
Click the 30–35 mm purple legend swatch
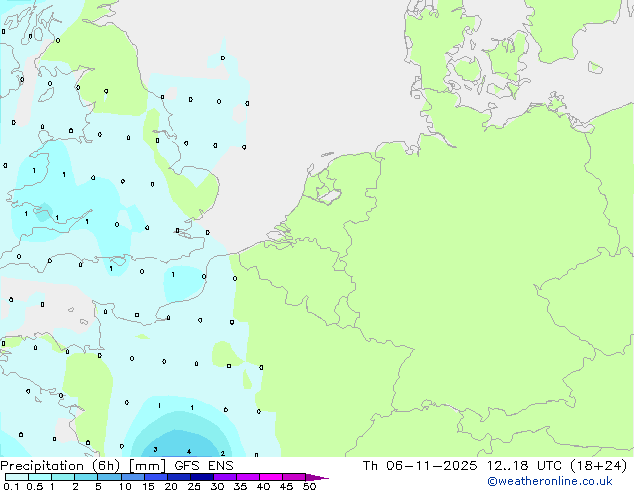[225, 477]
